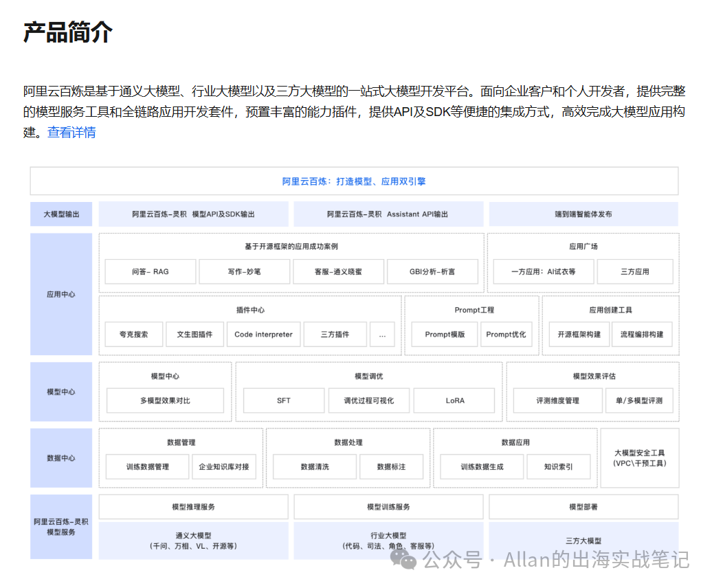This screenshot has height=588, width=712.
Task: Click the 客服-通义晓蜜 box
Action: (338, 272)
